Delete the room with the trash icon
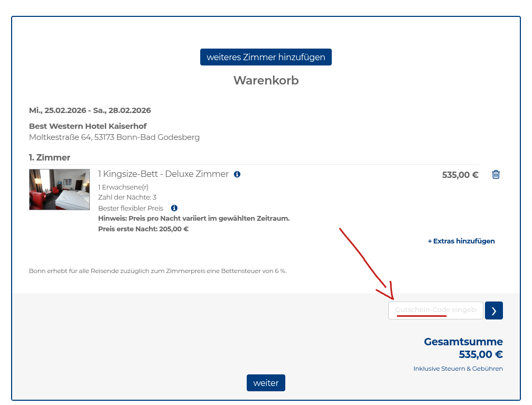Image resolution: width=532 pixels, height=405 pixels. coord(496,175)
